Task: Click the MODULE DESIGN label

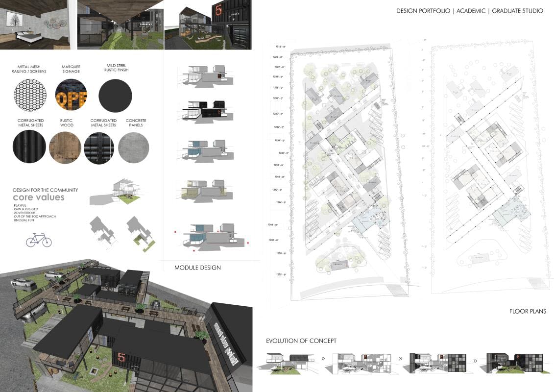Action: tap(197, 268)
